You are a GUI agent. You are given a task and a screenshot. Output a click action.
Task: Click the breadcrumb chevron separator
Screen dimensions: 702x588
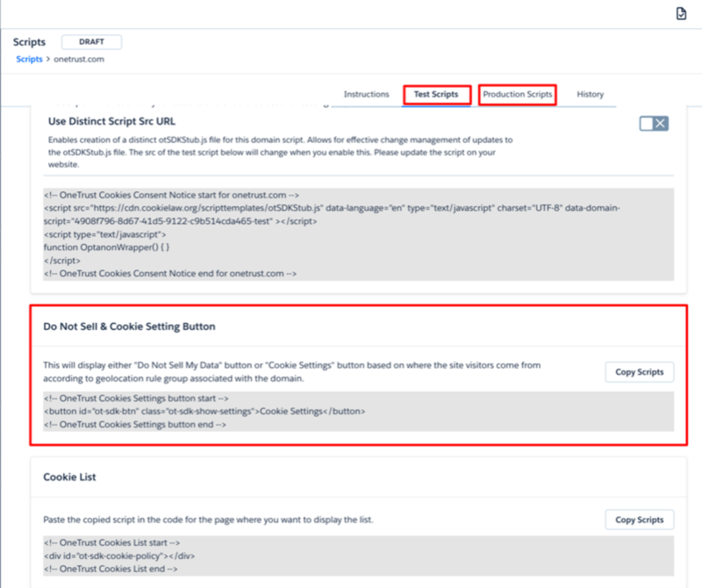48,59
